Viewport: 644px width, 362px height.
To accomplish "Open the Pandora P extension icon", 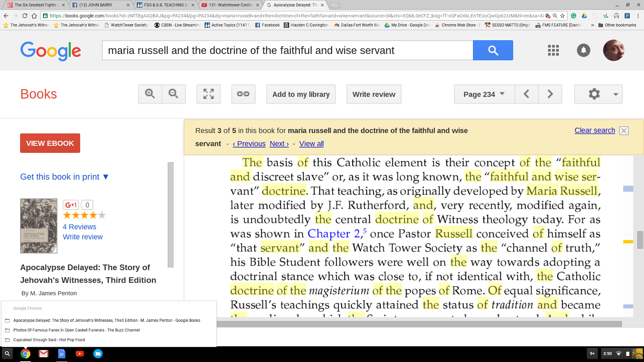I will coord(627,16).
